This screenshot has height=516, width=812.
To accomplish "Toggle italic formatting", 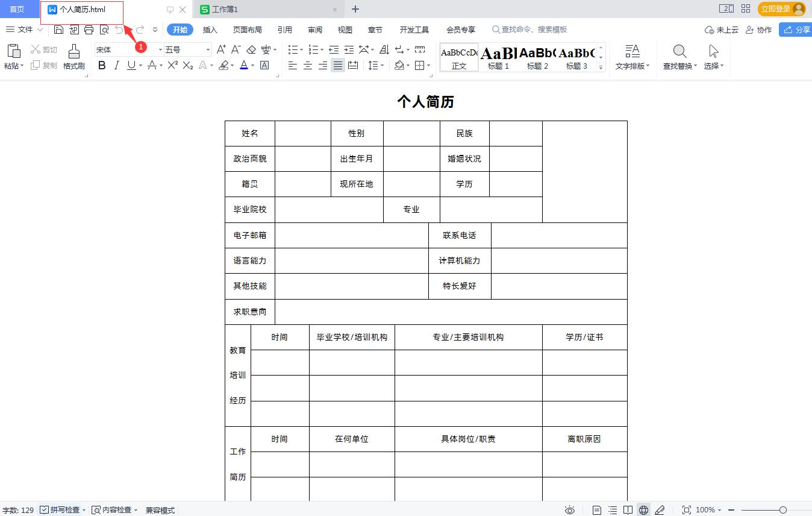I will tap(116, 65).
